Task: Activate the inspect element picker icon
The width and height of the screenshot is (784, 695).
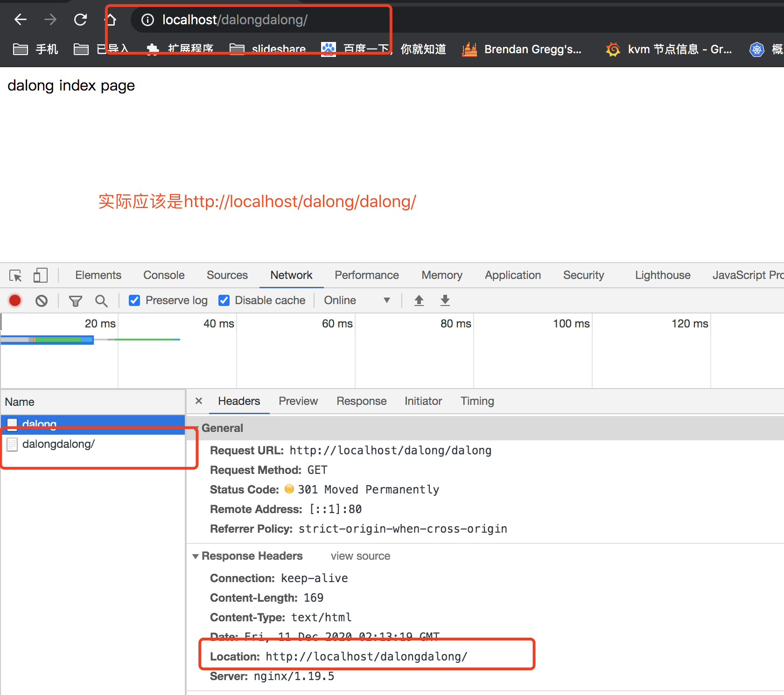Action: (15, 275)
